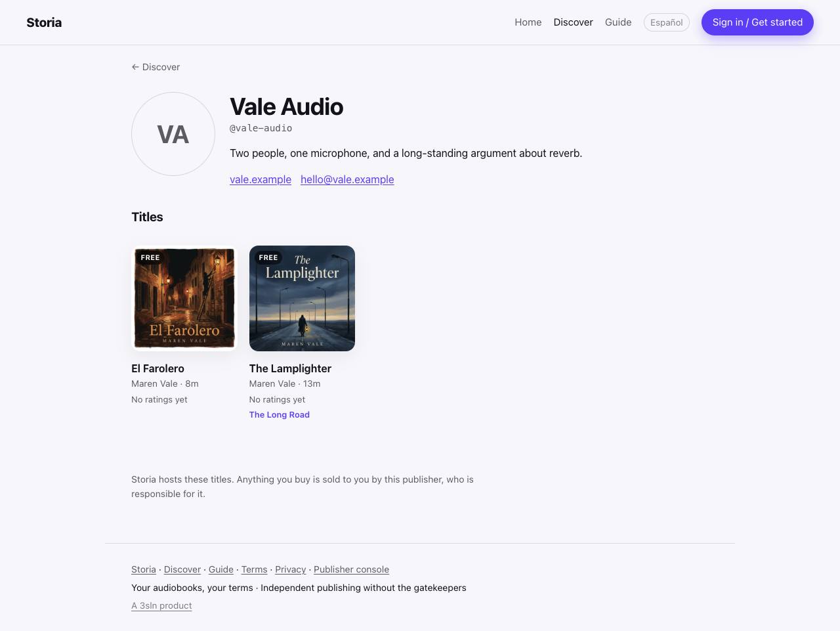Open the vale.example website link
Viewport: 840px width, 631px height.
point(261,179)
